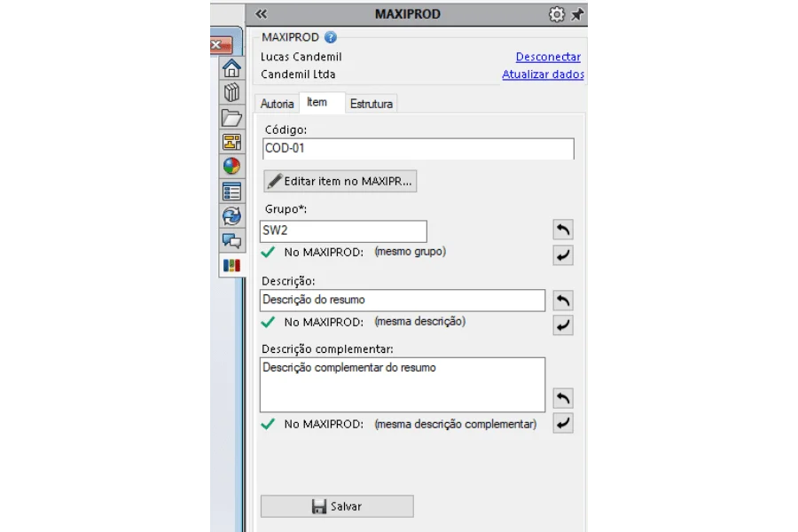Apply MAXIPROD description with lower arrow

tap(563, 325)
